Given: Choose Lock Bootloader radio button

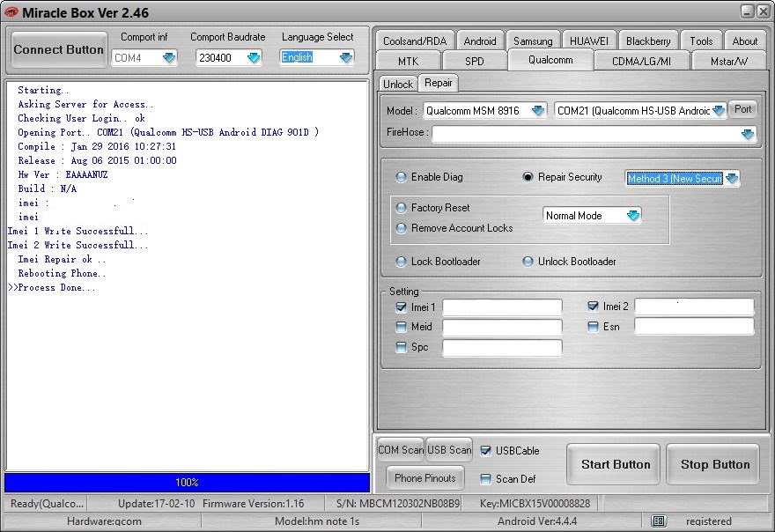Looking at the screenshot, I should coord(402,261).
